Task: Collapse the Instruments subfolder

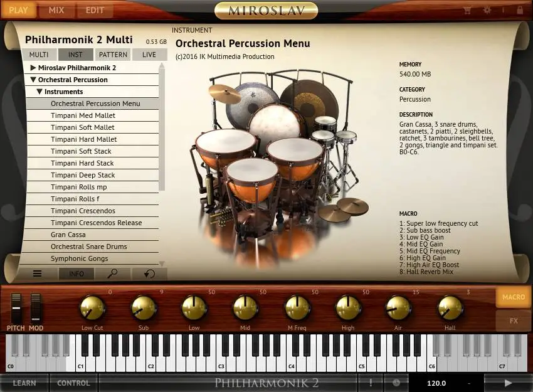Action: (x=40, y=92)
